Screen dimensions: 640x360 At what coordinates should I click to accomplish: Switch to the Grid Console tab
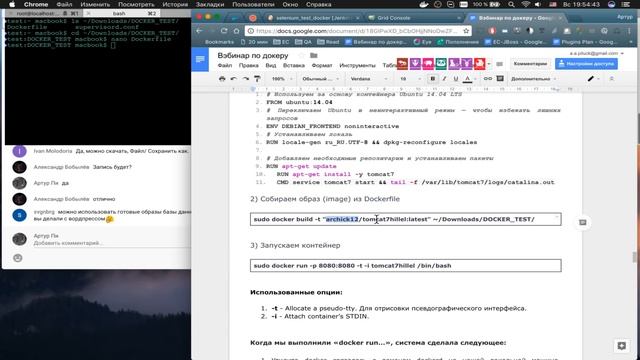tap(413, 18)
